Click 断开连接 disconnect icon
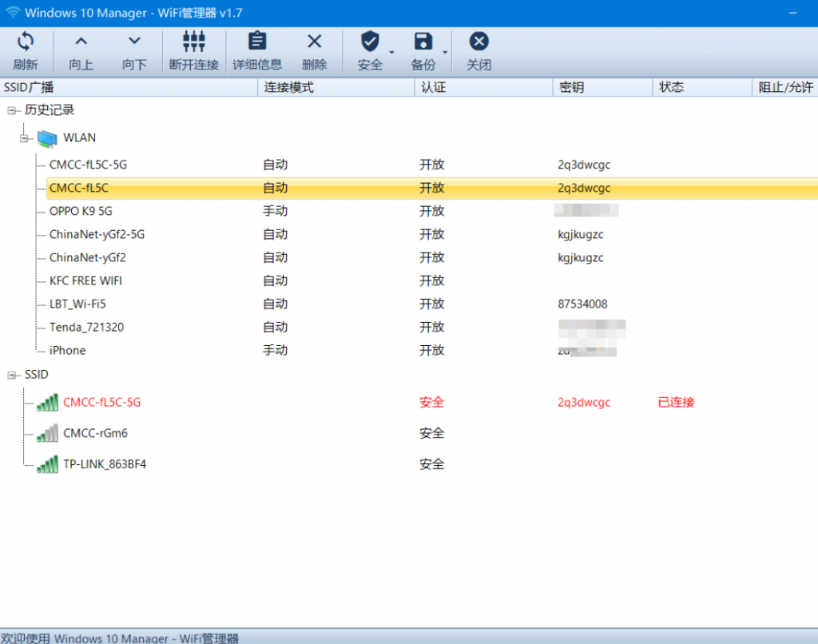818x644 pixels. (x=193, y=42)
